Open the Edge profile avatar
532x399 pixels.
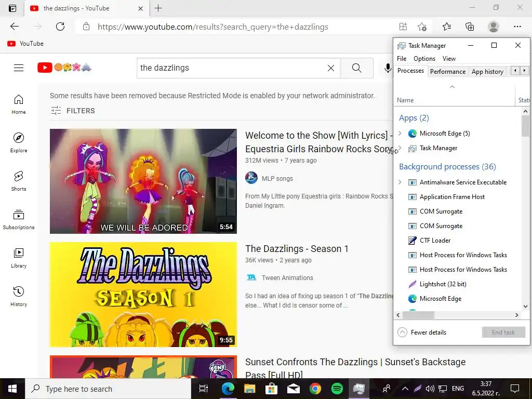[x=494, y=26]
